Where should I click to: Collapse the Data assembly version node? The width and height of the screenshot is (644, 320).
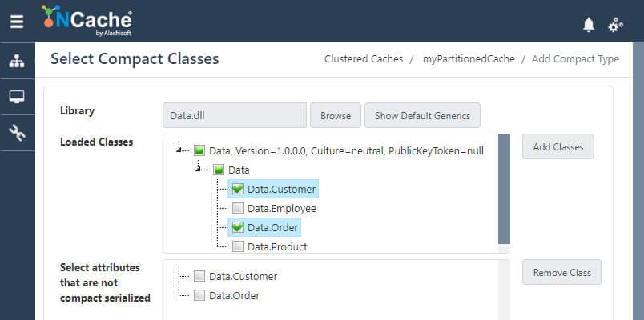pyautogui.click(x=179, y=149)
